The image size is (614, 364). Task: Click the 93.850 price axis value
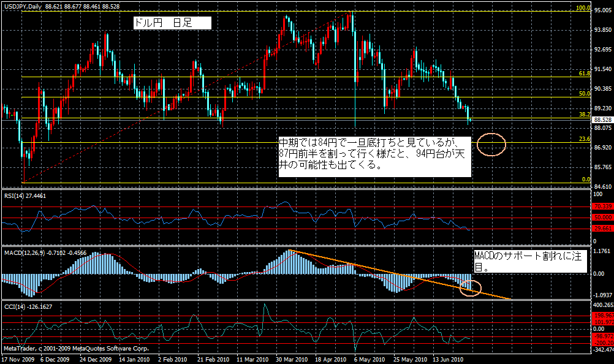coord(603,30)
